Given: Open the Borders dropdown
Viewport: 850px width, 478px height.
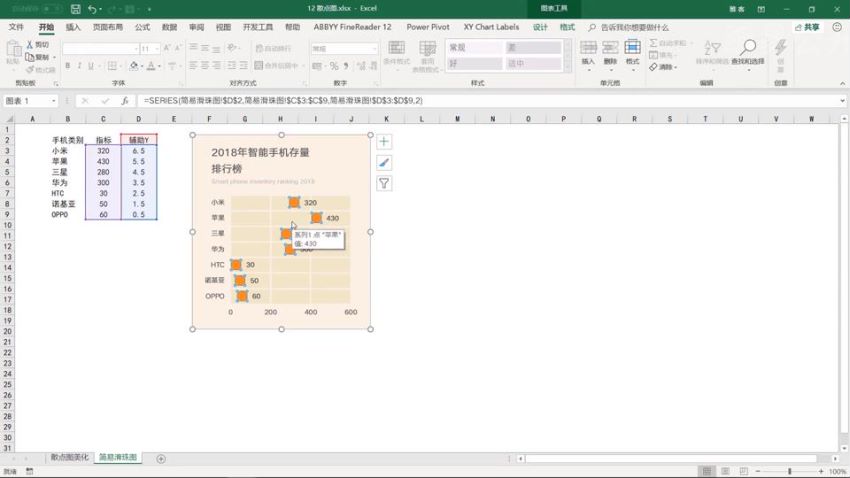Looking at the screenshot, I should coord(119,66).
